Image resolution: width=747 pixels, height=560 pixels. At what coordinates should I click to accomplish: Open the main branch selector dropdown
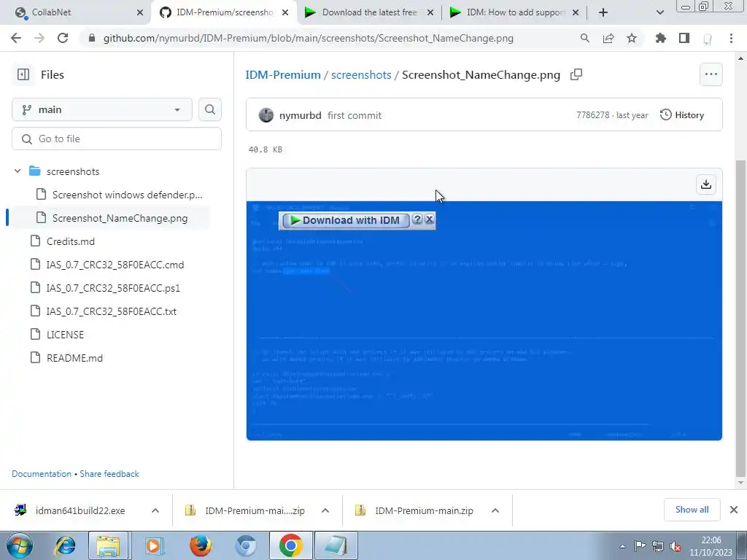click(x=102, y=109)
